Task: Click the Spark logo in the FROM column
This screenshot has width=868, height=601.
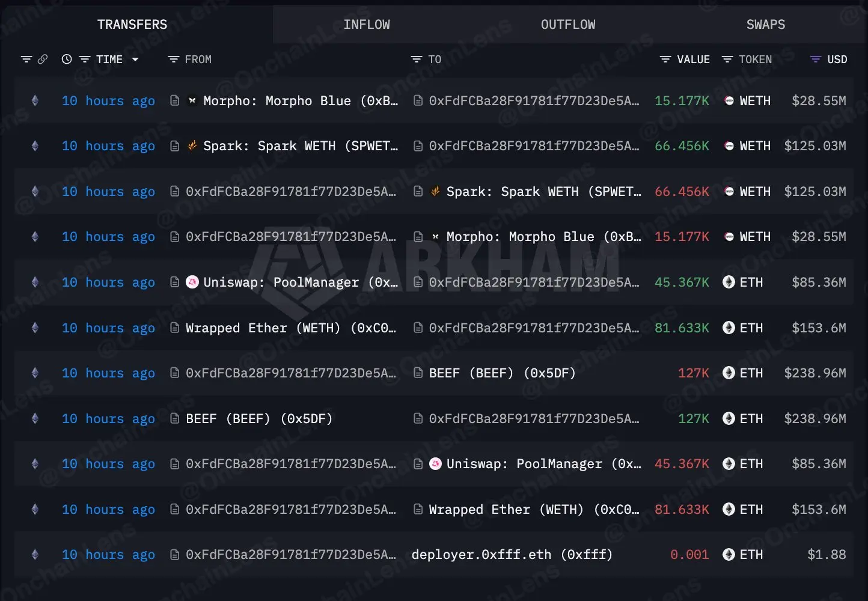Action: coord(192,146)
